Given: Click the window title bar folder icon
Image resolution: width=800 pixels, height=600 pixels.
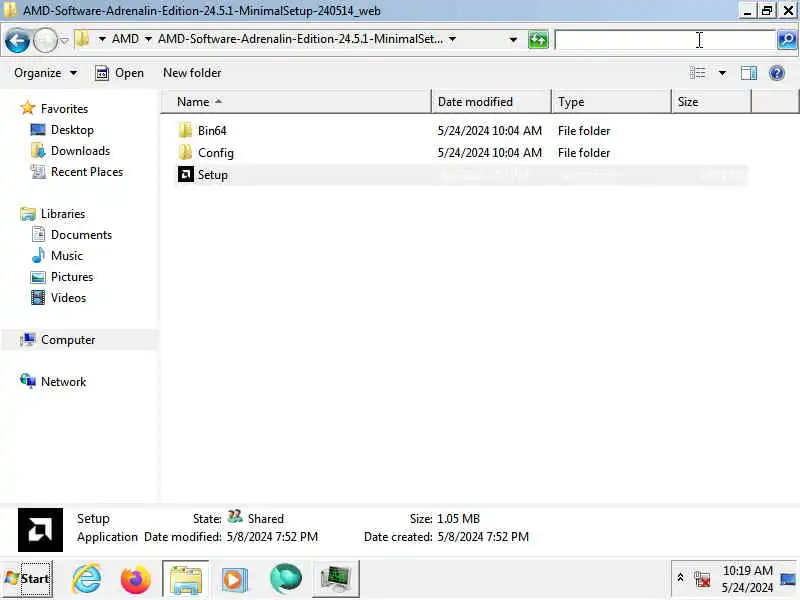Looking at the screenshot, I should (x=10, y=10).
